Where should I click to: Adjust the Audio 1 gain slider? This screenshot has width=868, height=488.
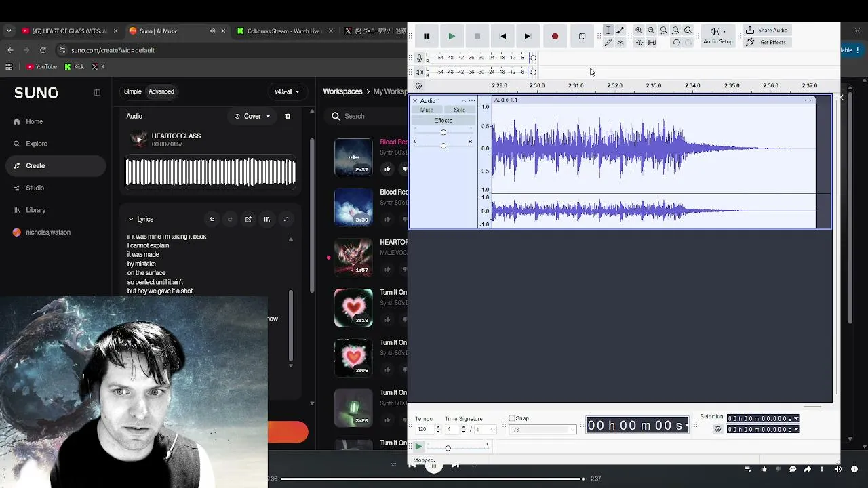[x=443, y=132]
